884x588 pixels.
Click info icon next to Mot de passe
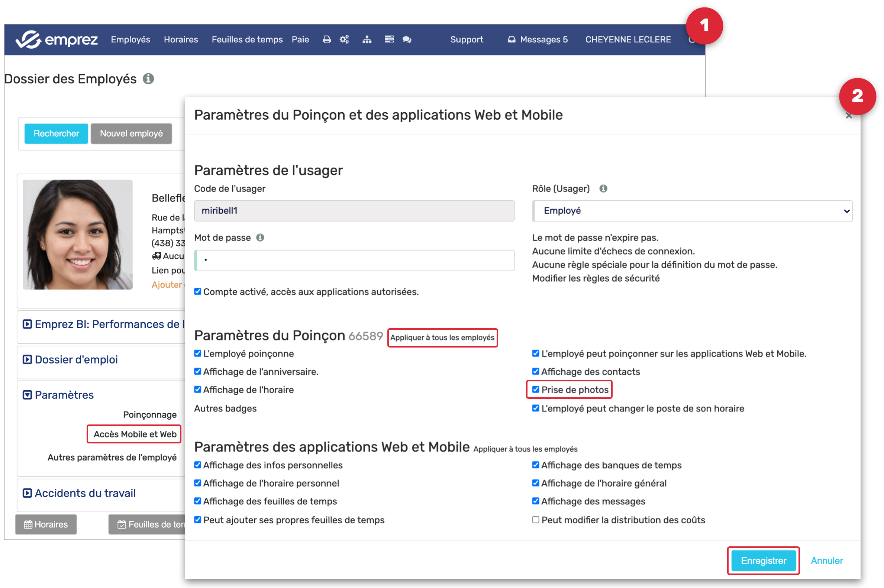pos(260,238)
